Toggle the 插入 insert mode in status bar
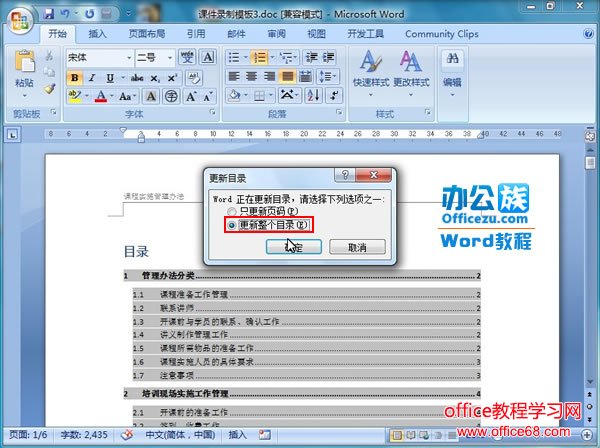Viewport: 600px width, 448px height. point(237,435)
